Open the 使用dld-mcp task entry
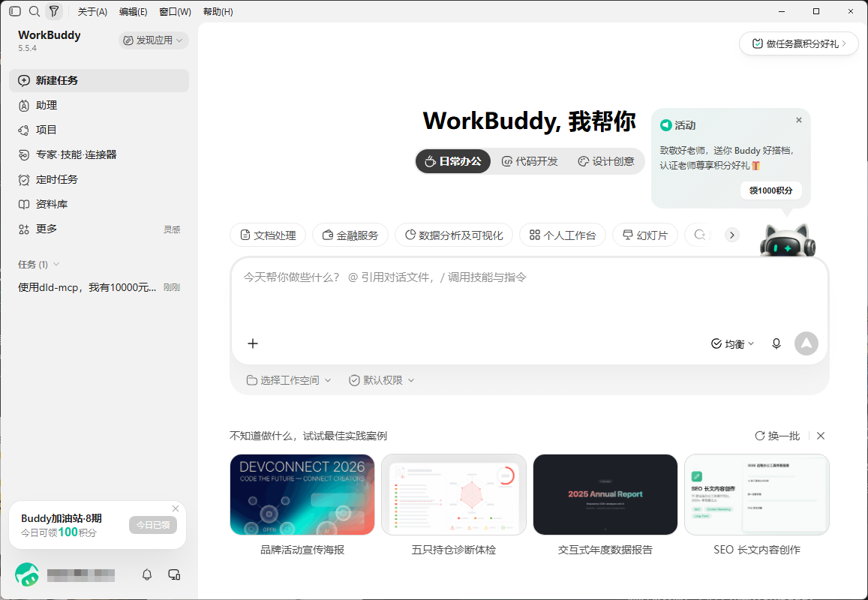The image size is (868, 600). point(99,287)
